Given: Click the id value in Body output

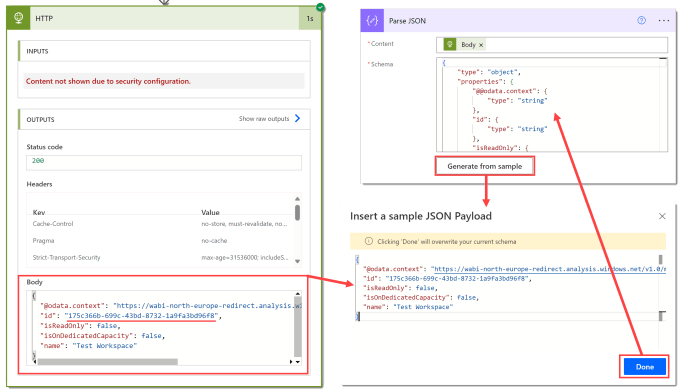Looking at the screenshot, I should pos(141,316).
